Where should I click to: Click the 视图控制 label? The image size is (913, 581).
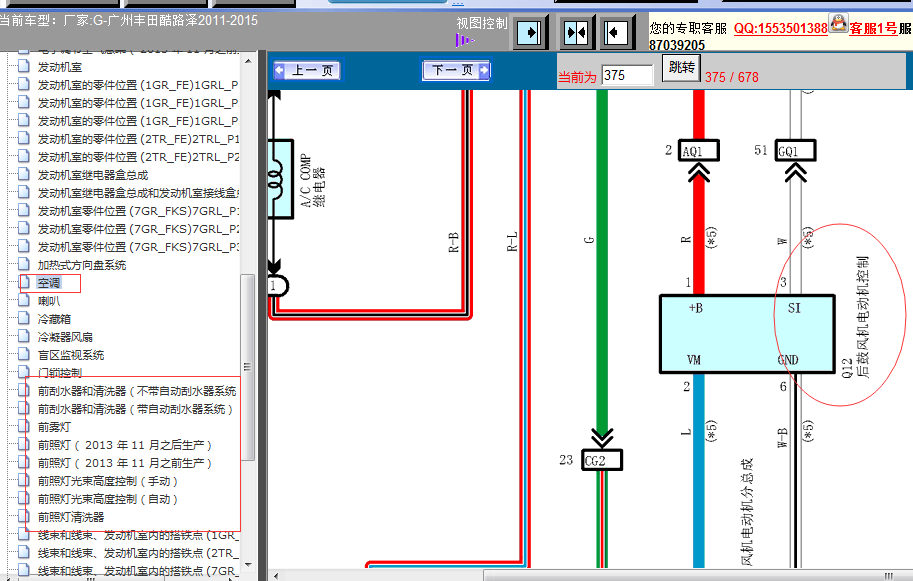[482, 24]
